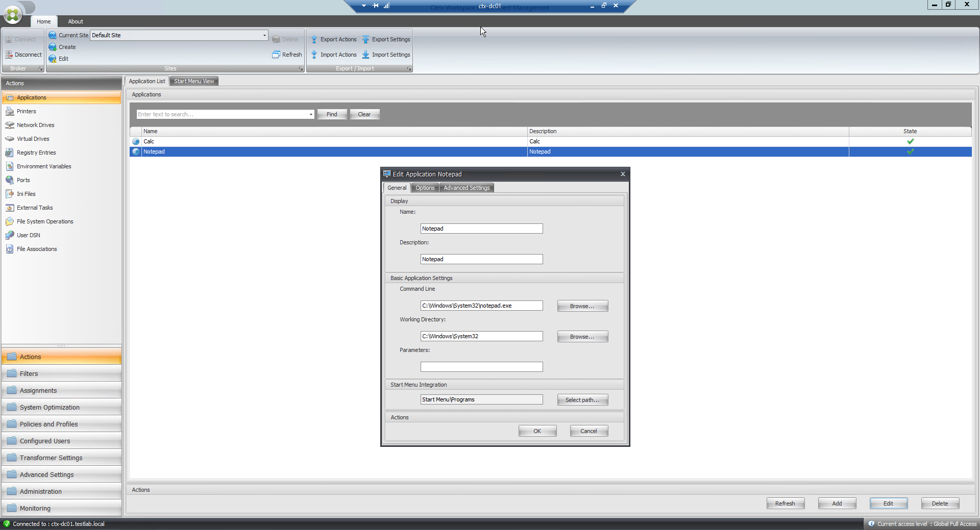Image resolution: width=980 pixels, height=530 pixels.
Task: Click the bottom Delete button
Action: [940, 503]
